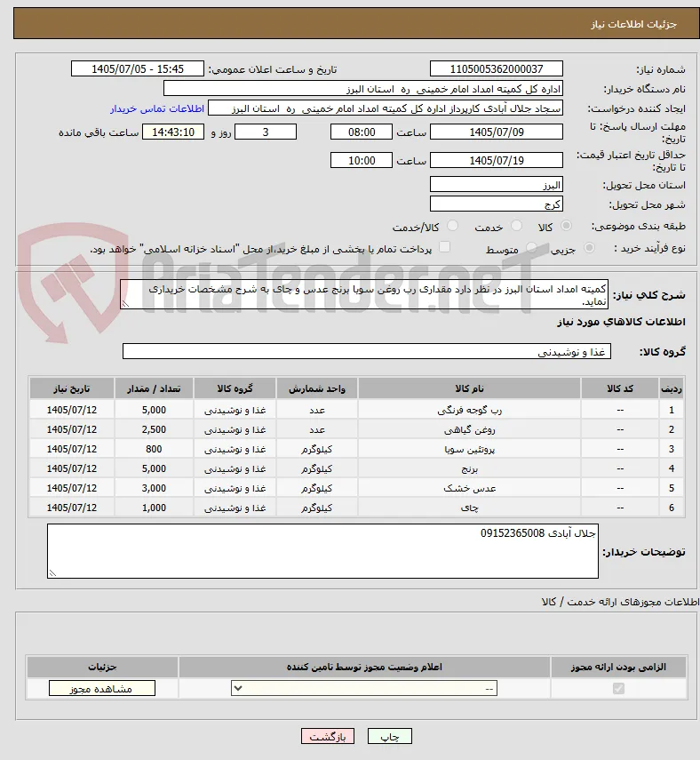Click the تعداد / مقدار column header

(x=154, y=388)
